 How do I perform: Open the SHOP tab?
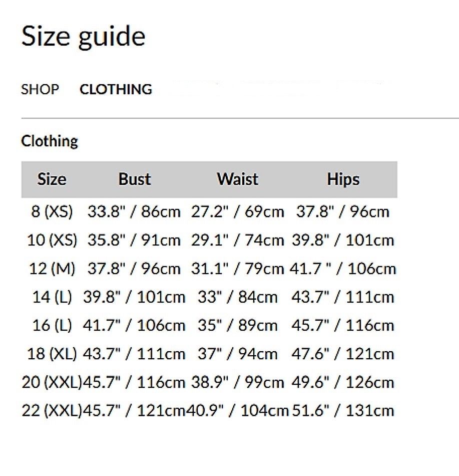point(40,90)
